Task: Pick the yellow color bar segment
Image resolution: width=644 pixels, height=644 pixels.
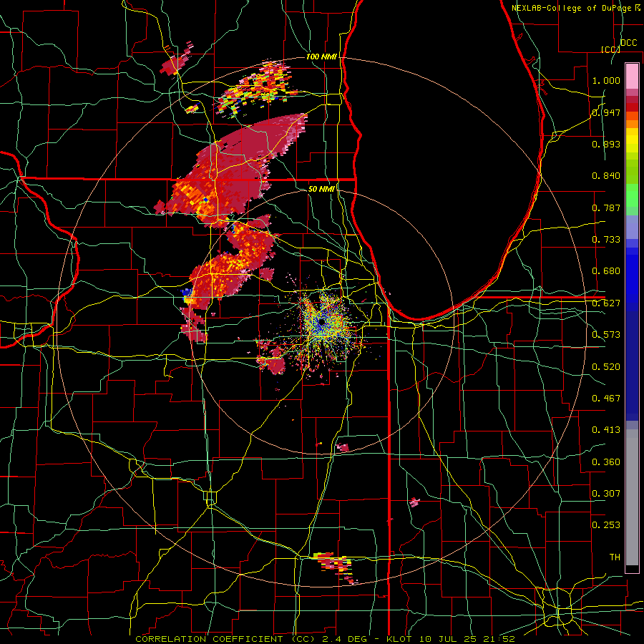Action: tap(632, 140)
